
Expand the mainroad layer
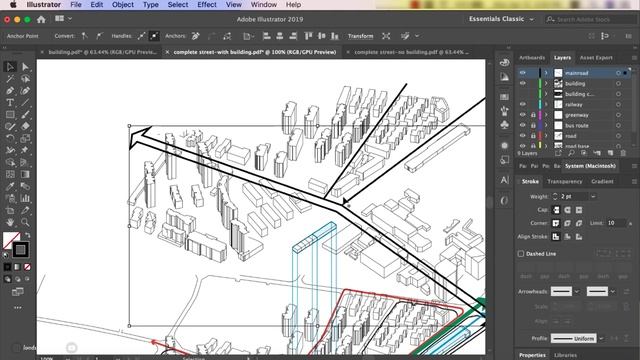click(x=546, y=73)
